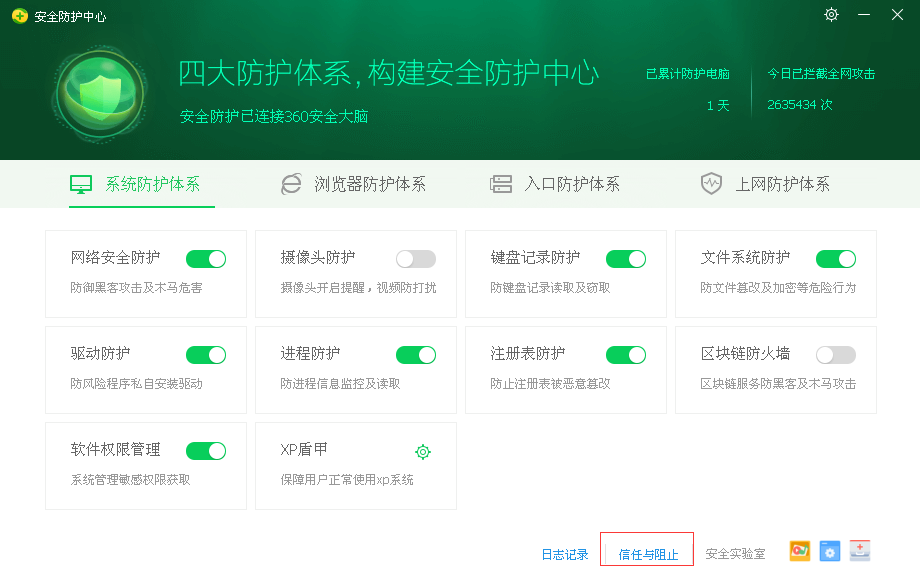Viewport: 920px width, 580px height.
Task: Click the 360 logo in title bar
Action: coord(19,16)
